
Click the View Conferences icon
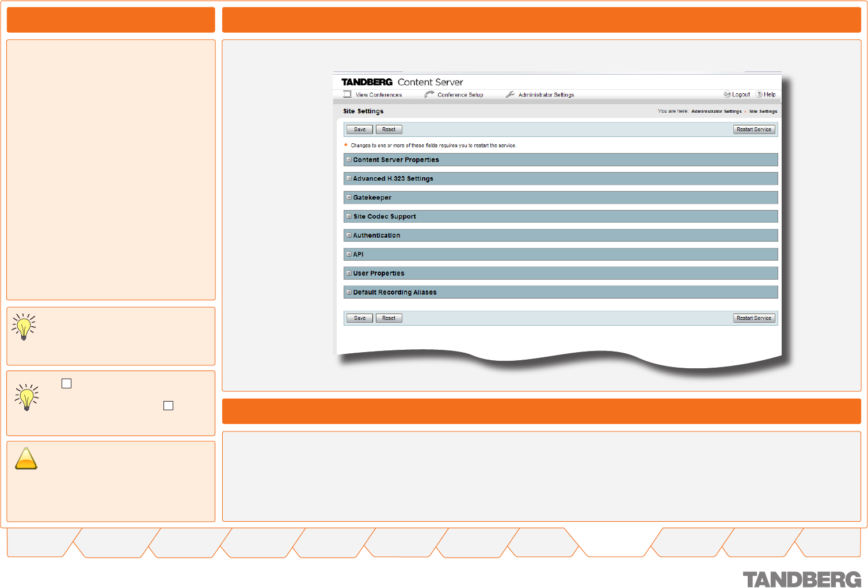coord(347,94)
